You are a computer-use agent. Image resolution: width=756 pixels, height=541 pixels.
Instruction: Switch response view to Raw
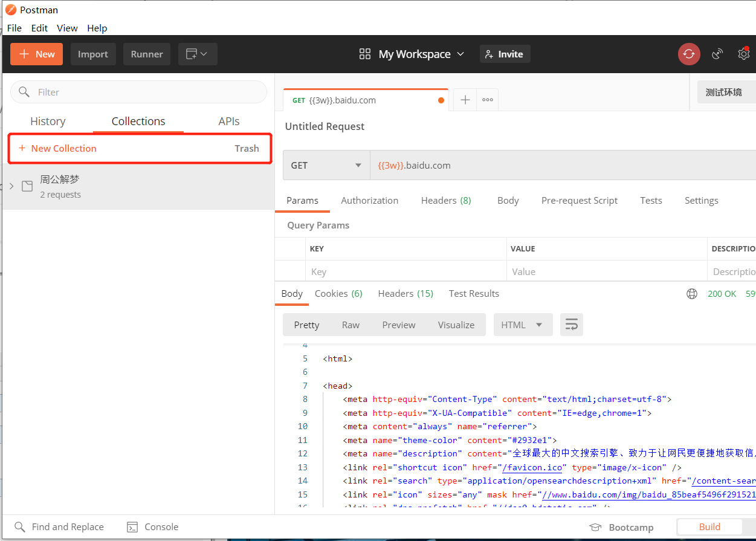[351, 325]
